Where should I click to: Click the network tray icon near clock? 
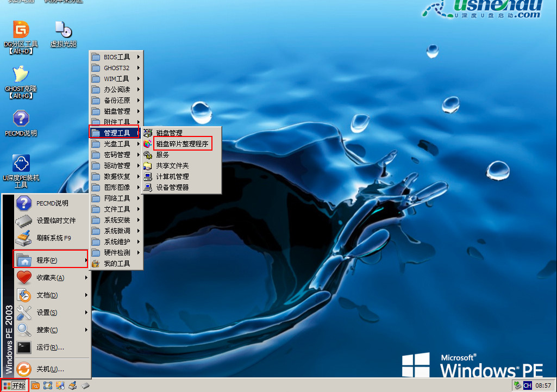517,385
